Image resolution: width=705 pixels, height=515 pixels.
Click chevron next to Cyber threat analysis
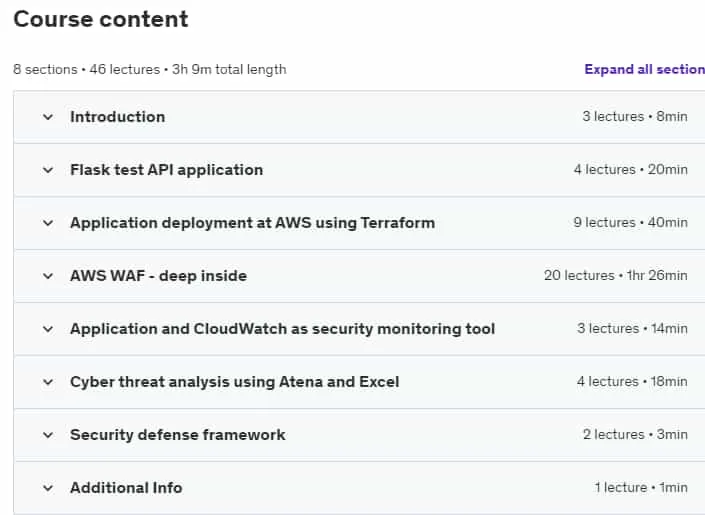tap(48, 382)
